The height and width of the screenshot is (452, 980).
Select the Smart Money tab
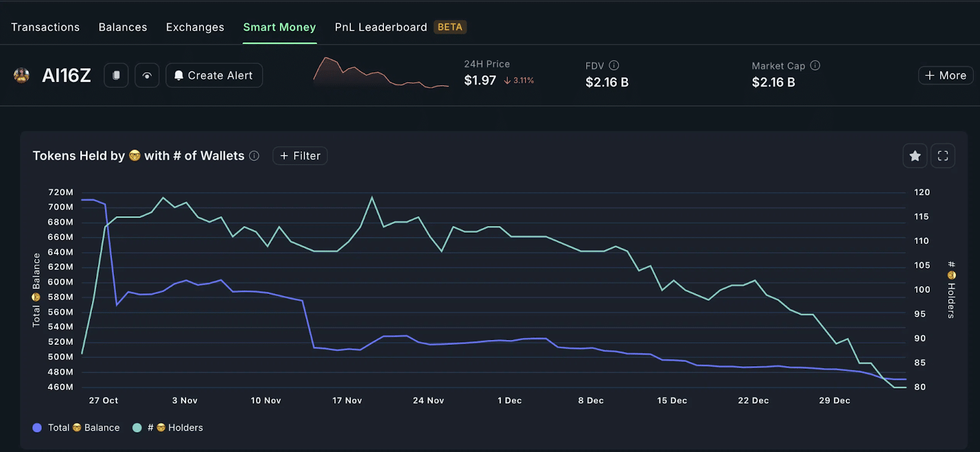[279, 27]
